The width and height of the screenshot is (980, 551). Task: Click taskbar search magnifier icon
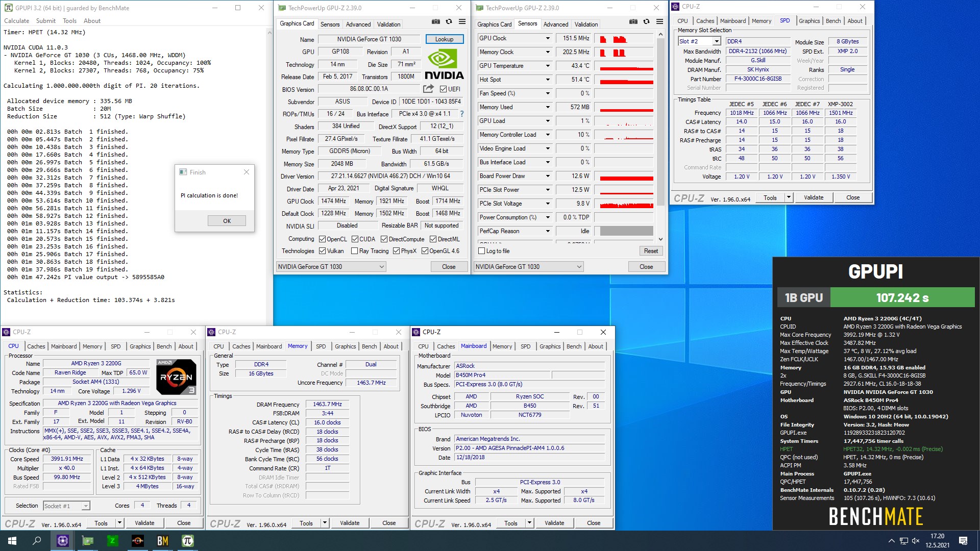[x=37, y=541]
